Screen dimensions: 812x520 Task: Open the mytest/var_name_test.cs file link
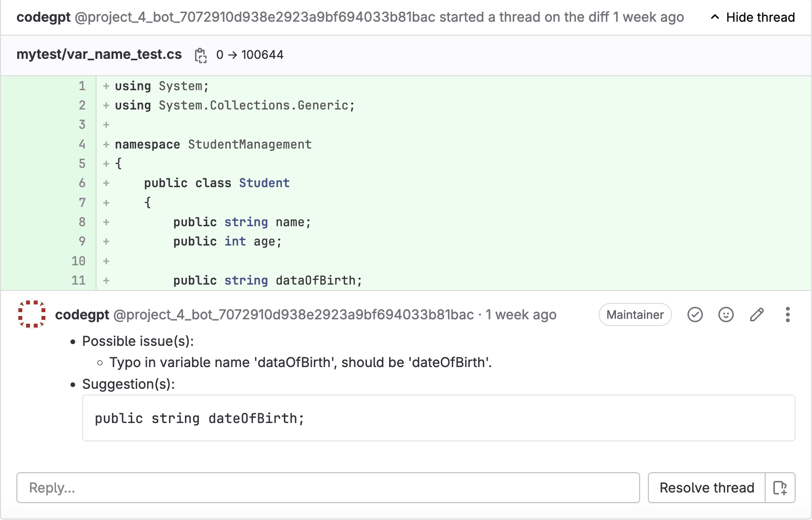(99, 55)
